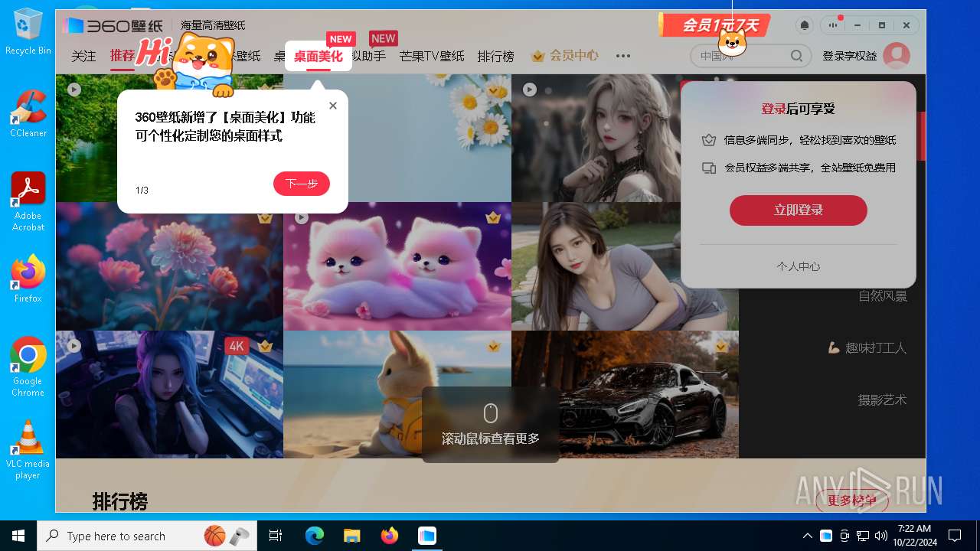Image resolution: width=980 pixels, height=551 pixels.
Task: Open the 芒果TV壁纸 tab
Action: pyautogui.click(x=432, y=56)
